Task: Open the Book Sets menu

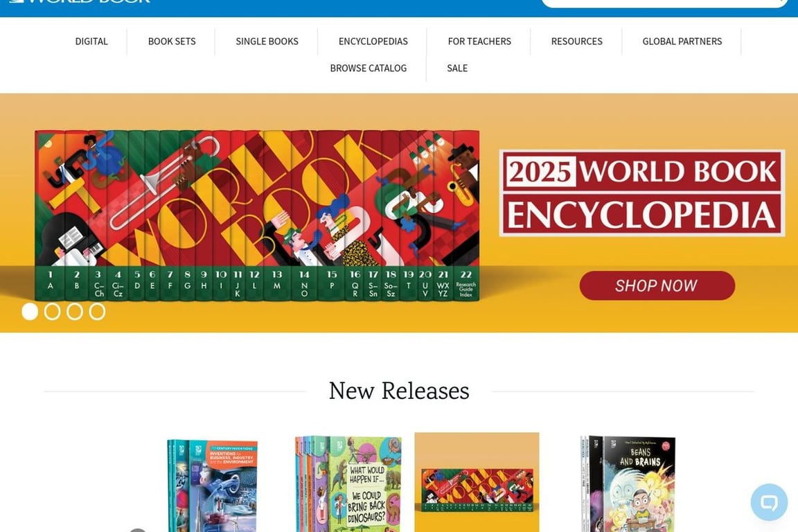Action: point(172,42)
